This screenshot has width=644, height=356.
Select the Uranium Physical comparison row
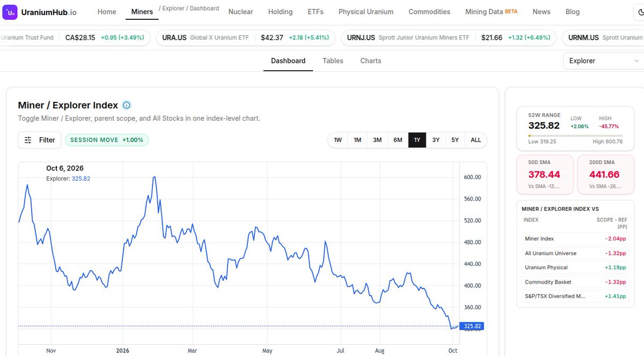(x=575, y=268)
